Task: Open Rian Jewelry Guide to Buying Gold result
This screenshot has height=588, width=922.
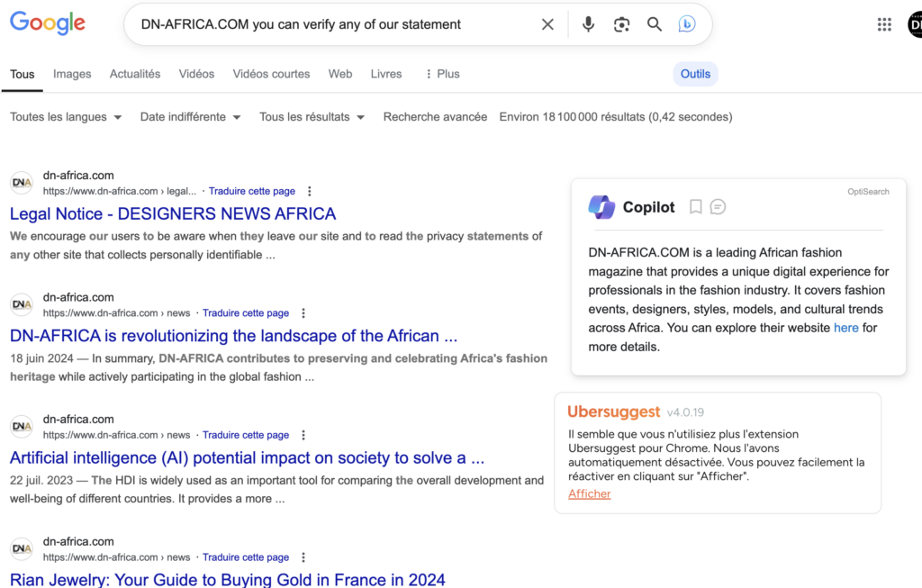Action: tap(228, 579)
